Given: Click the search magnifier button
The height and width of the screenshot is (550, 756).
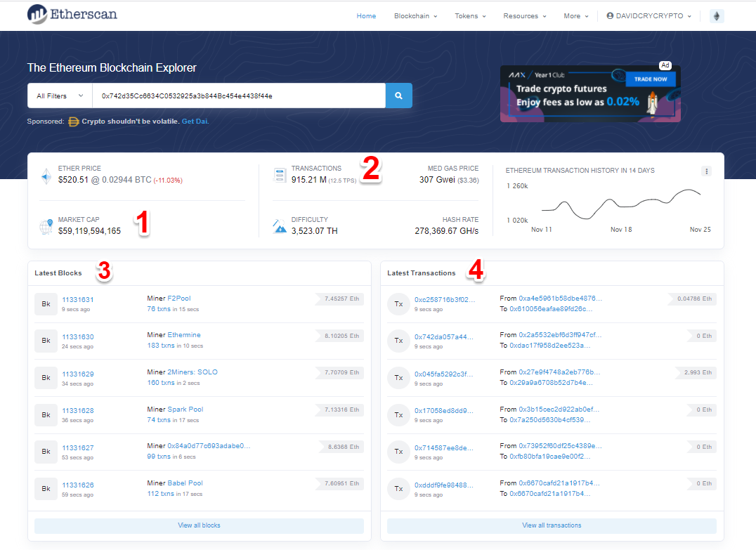Looking at the screenshot, I should point(398,95).
